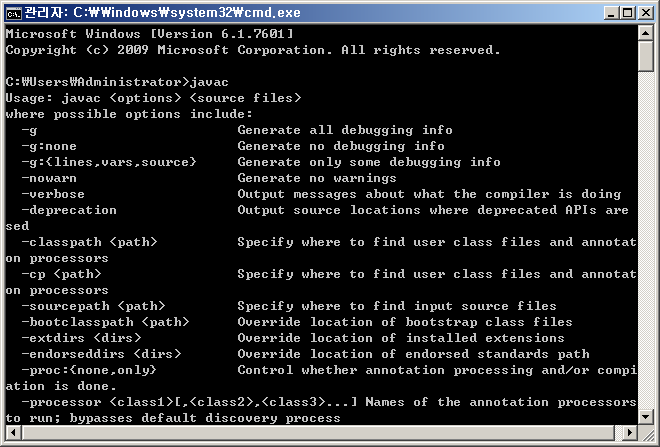Click 'Generate no warnings' description
The height and width of the screenshot is (447, 660).
click(x=317, y=178)
